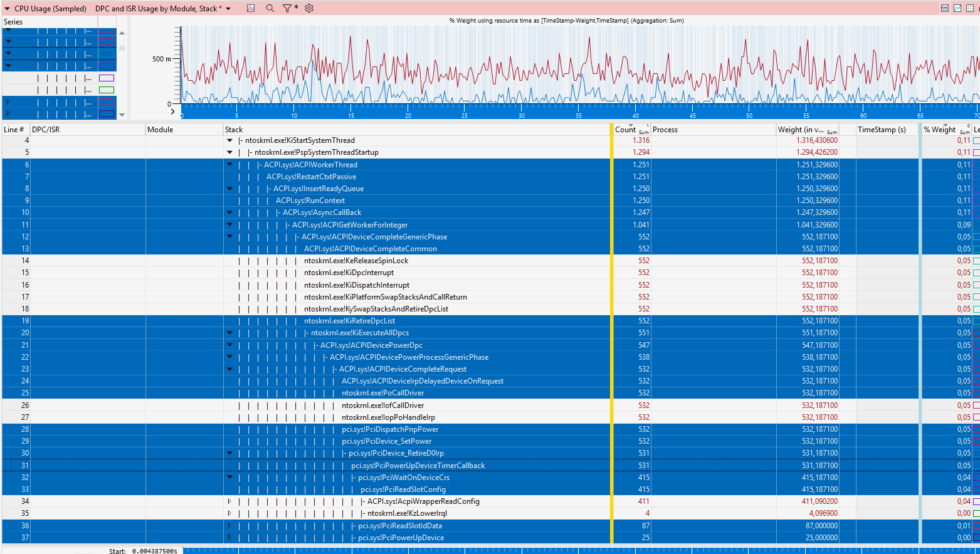Open the DPC and ISR preset dropdown
This screenshot has height=554, width=980.
[228, 9]
